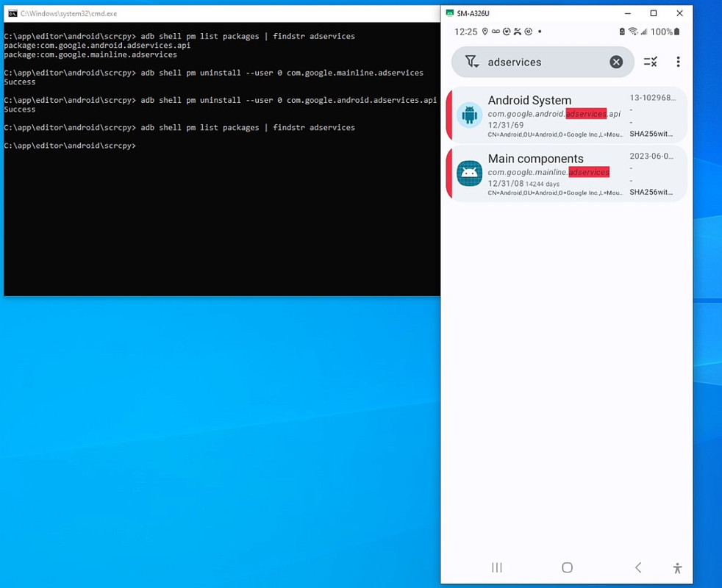Screen dimensions: 722x588
Task: Tap the Wi-Fi icon in phone status bar
Action: pyautogui.click(x=633, y=32)
